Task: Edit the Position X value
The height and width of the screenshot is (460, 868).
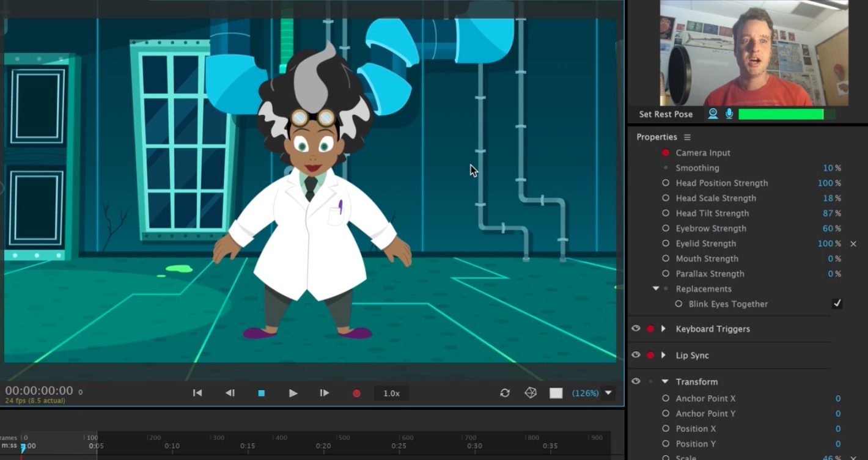Action: 838,429
